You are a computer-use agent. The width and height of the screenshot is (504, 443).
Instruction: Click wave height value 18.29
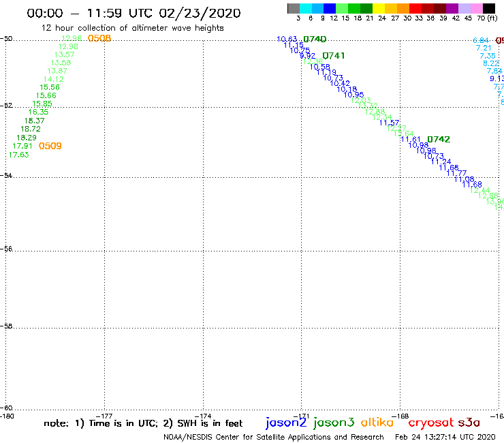click(27, 138)
